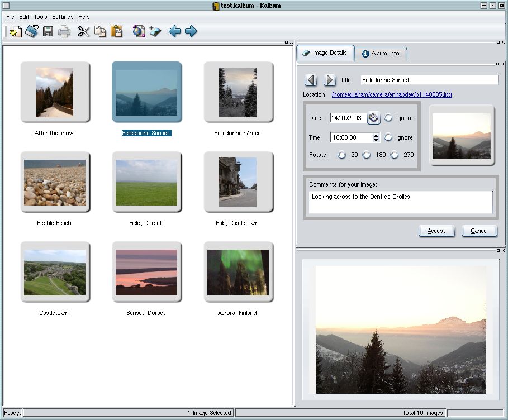Click the Paste clipboard icon
Screen dimensions: 508x420
click(x=116, y=31)
